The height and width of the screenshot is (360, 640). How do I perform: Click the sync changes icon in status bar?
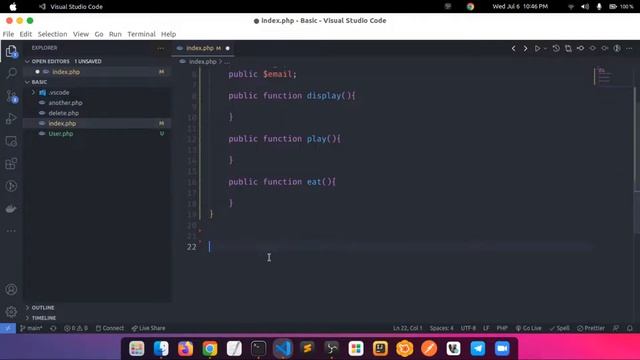pyautogui.click(x=53, y=328)
